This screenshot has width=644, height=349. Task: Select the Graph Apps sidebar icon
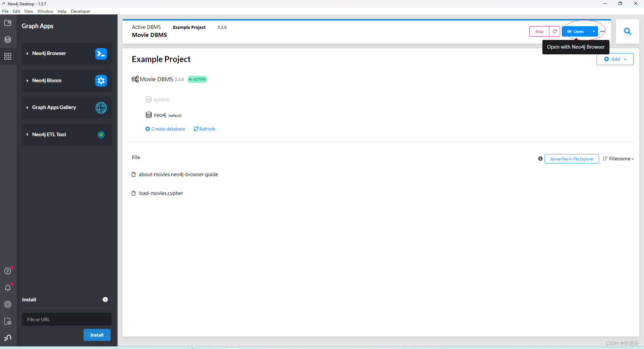8,56
